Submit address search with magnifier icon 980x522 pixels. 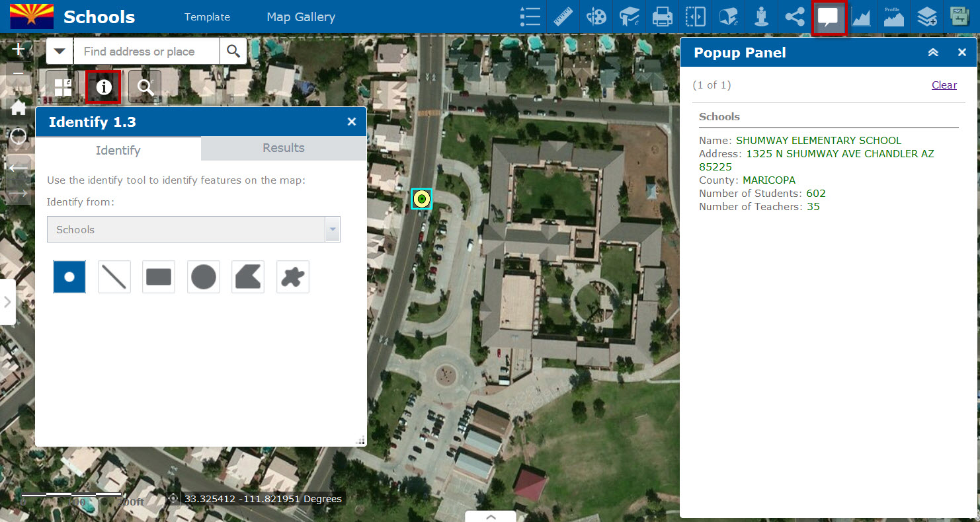[x=233, y=51]
